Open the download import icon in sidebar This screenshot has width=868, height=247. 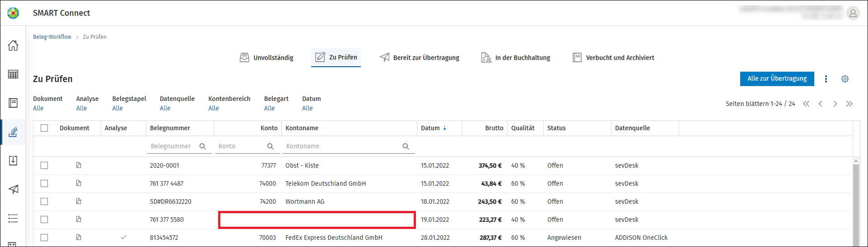tap(13, 160)
